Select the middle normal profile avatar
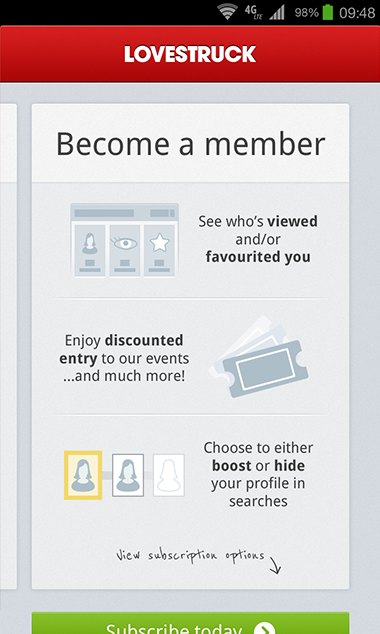This screenshot has height=634, width=380. (128, 475)
